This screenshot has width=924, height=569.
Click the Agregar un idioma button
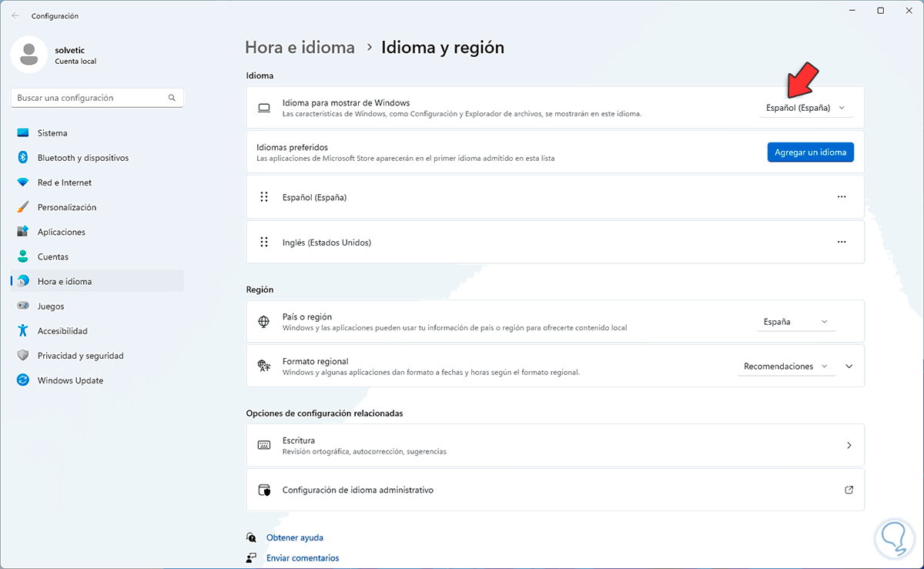[810, 152]
